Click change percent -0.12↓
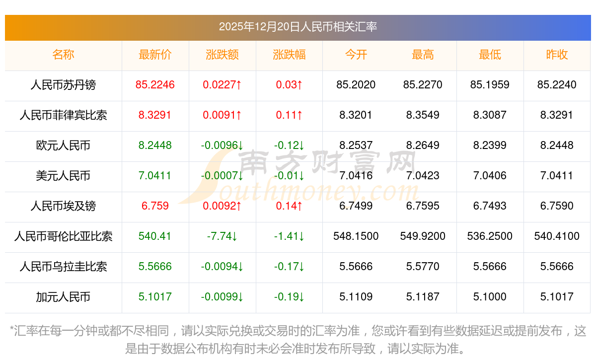This screenshot has height=364, width=596. (x=289, y=146)
